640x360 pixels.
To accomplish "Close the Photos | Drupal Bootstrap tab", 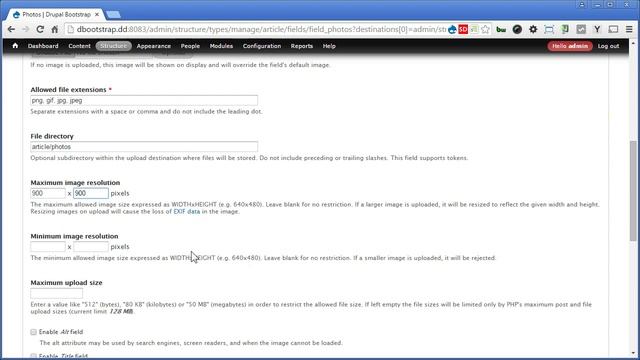I will (x=97, y=14).
